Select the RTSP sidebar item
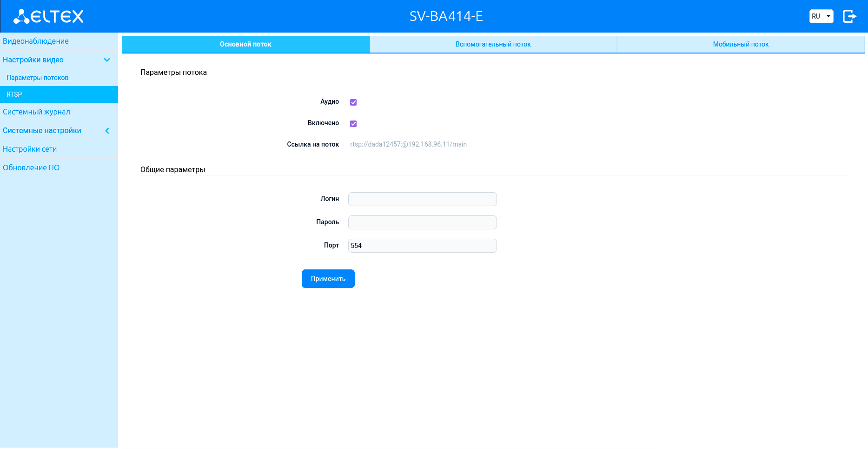The width and height of the screenshot is (868, 449). tap(59, 94)
